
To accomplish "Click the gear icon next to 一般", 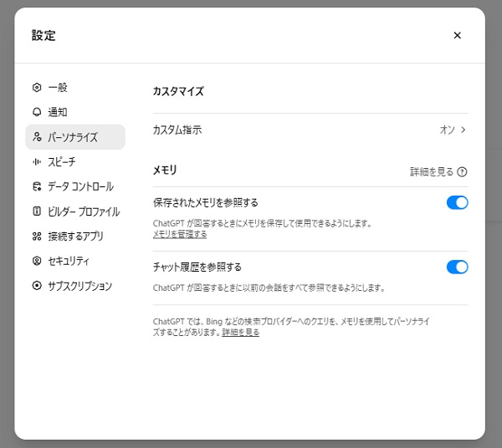I will coord(37,87).
